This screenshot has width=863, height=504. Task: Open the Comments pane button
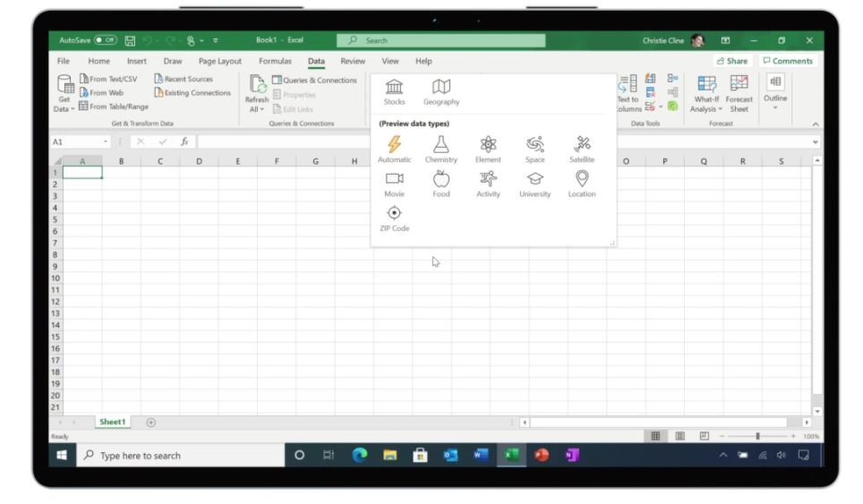tap(787, 61)
